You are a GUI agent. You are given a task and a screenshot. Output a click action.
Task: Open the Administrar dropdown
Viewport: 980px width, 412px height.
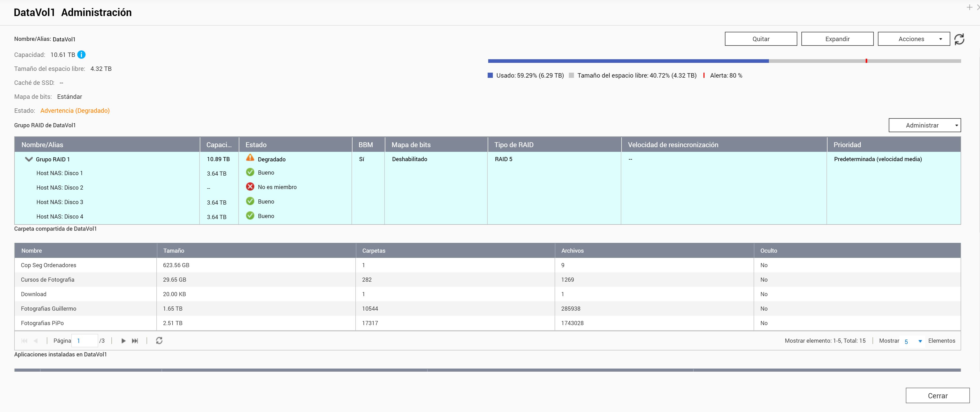click(x=924, y=125)
